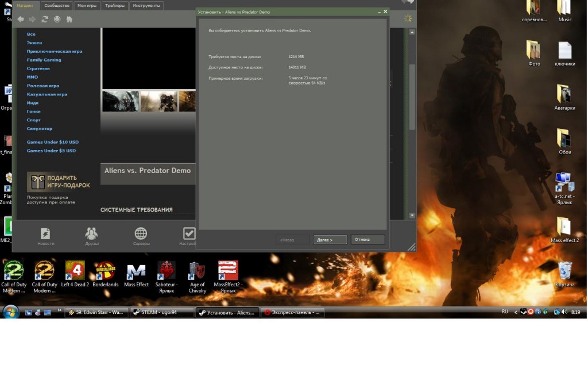Go forward in the Steam store browser
Viewport: 588px width, 368px height.
33,19
